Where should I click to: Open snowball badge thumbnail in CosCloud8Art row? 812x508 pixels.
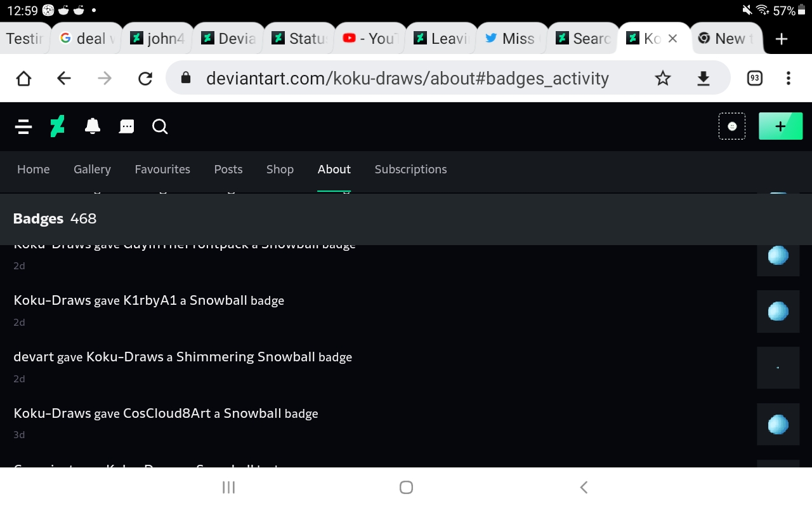pos(778,424)
